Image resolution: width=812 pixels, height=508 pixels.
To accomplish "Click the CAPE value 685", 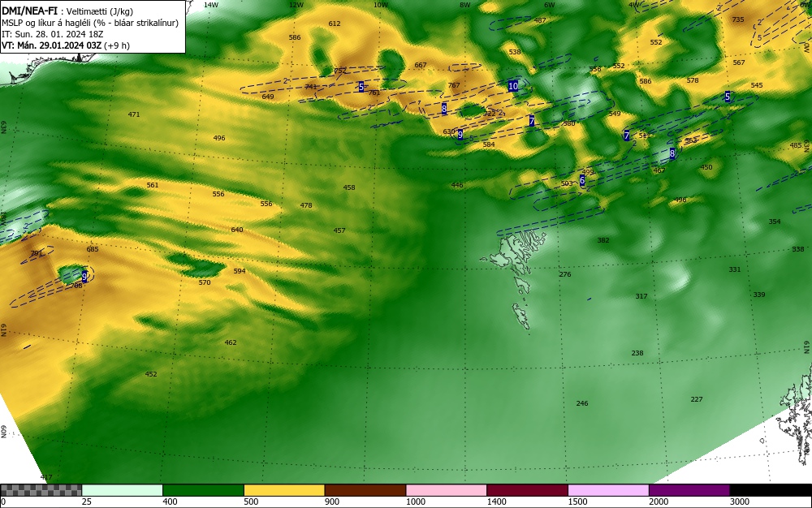I will point(93,249).
